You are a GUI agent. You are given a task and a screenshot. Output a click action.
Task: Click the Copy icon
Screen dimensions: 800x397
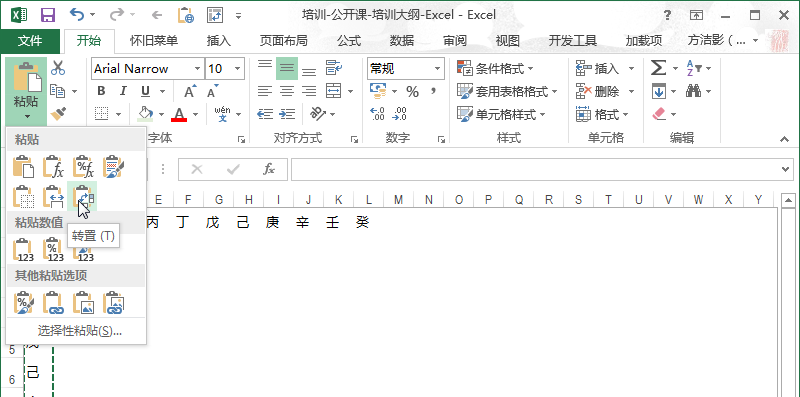58,91
